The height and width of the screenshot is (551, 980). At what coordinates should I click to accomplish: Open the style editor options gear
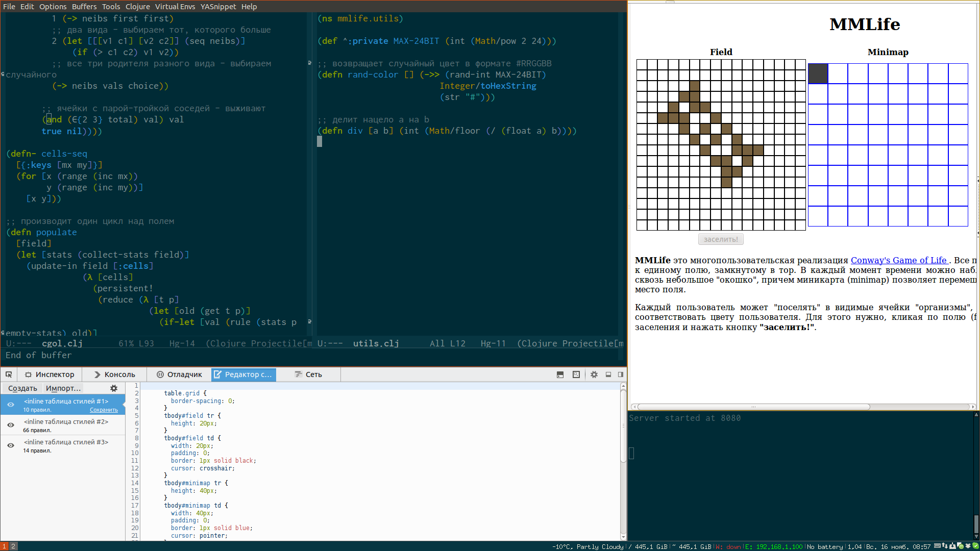coord(114,388)
